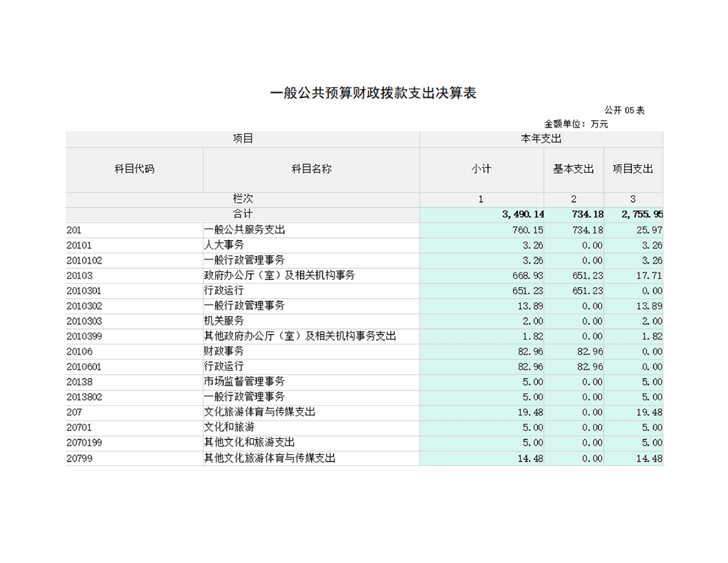
Task: Click total value 2,755.95
Action: 642,214
